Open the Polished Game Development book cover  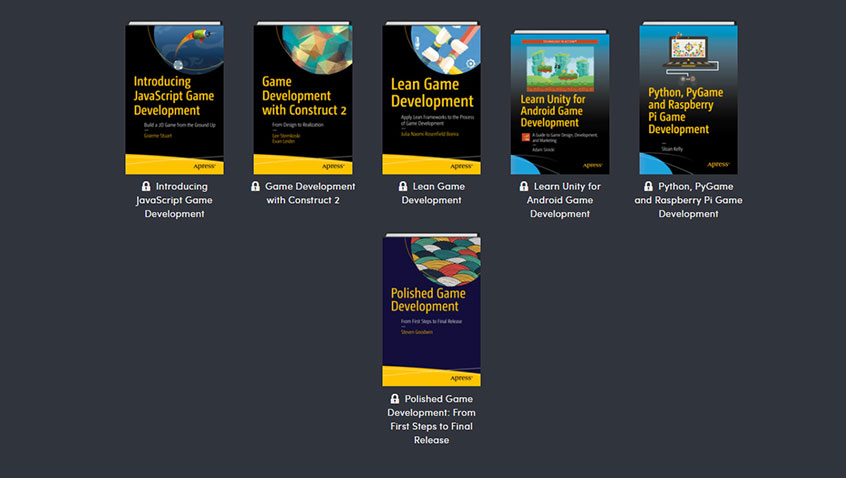(x=431, y=310)
